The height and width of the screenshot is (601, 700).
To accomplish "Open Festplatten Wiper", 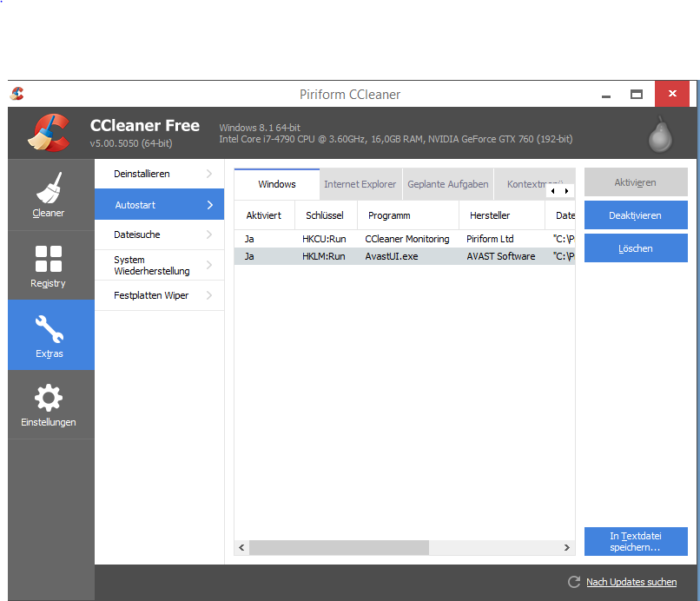I will [160, 295].
